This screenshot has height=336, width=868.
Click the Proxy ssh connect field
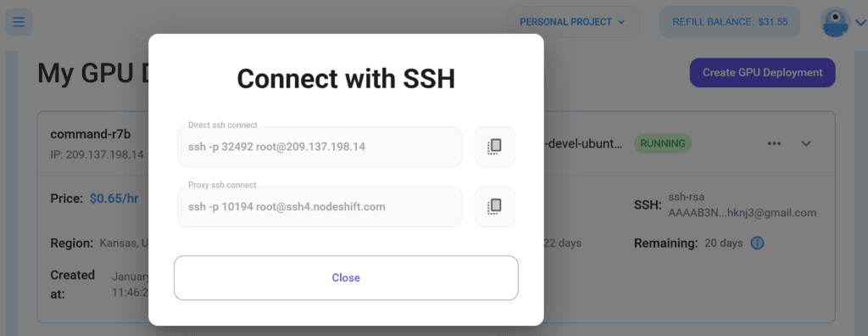pyautogui.click(x=320, y=206)
